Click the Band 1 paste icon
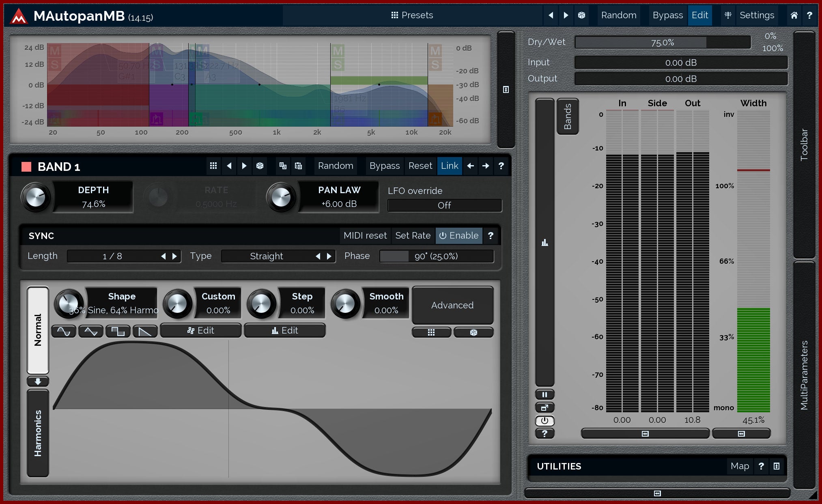This screenshot has width=822, height=504. (x=298, y=166)
